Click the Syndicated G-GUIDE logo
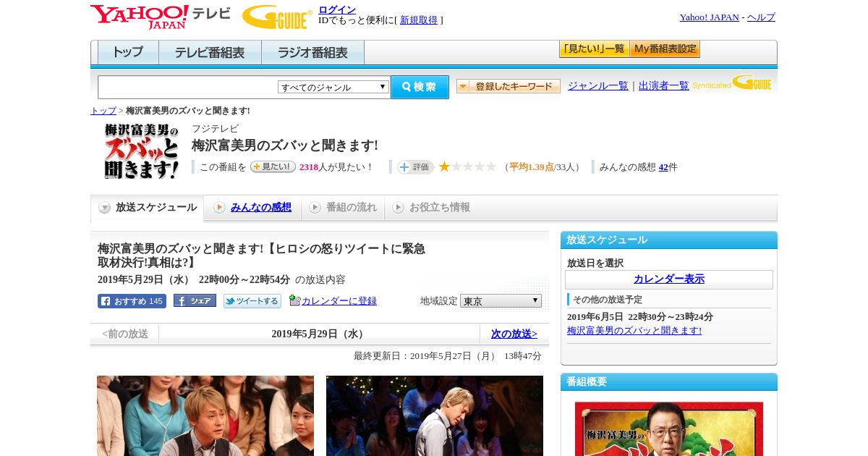Image resolution: width=868 pixels, height=456 pixels. (x=732, y=83)
